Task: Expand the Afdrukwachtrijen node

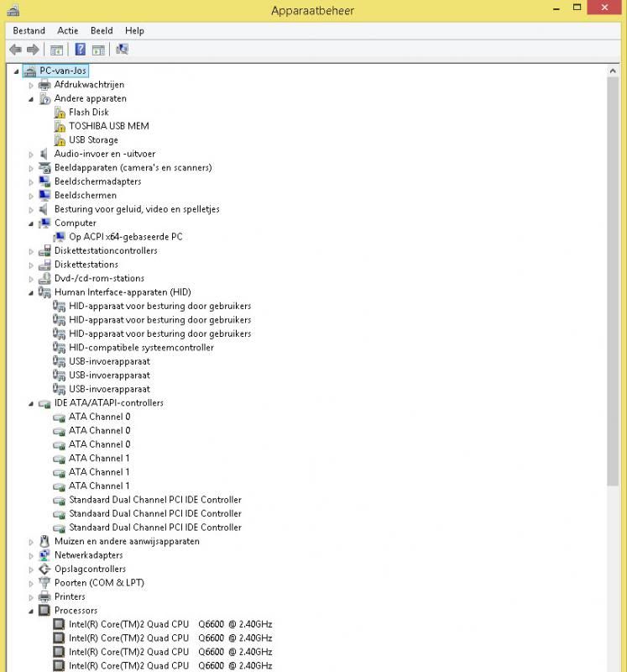Action: [32, 85]
